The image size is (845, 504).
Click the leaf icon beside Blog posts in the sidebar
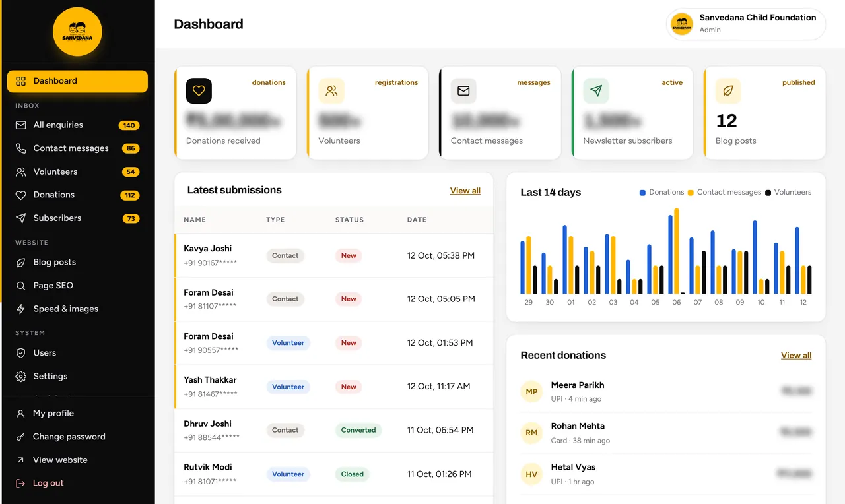(20, 263)
